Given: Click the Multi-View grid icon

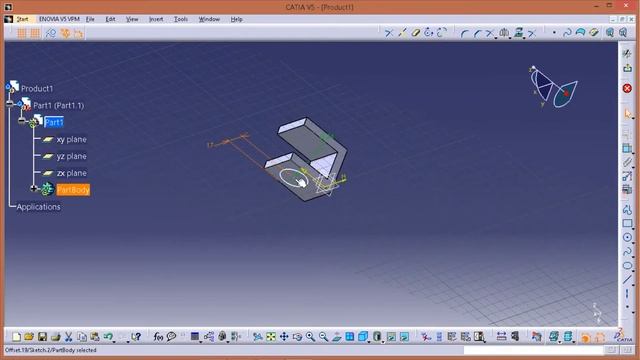Looking at the screenshot, I should click(350, 337).
